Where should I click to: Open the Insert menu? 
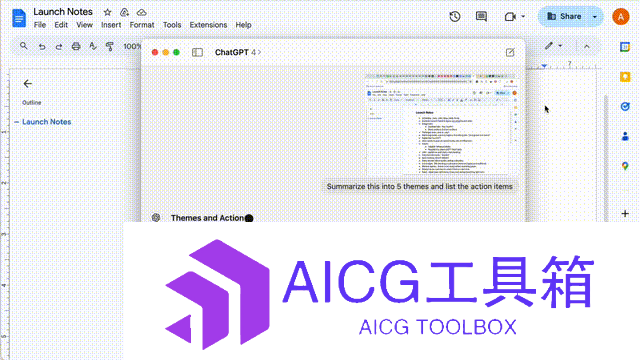[x=111, y=25]
